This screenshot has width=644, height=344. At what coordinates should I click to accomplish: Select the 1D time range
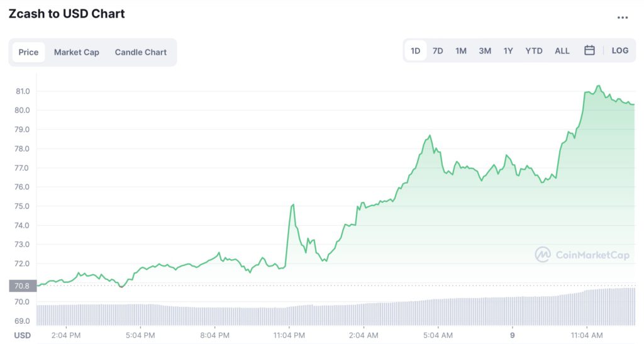coord(416,50)
